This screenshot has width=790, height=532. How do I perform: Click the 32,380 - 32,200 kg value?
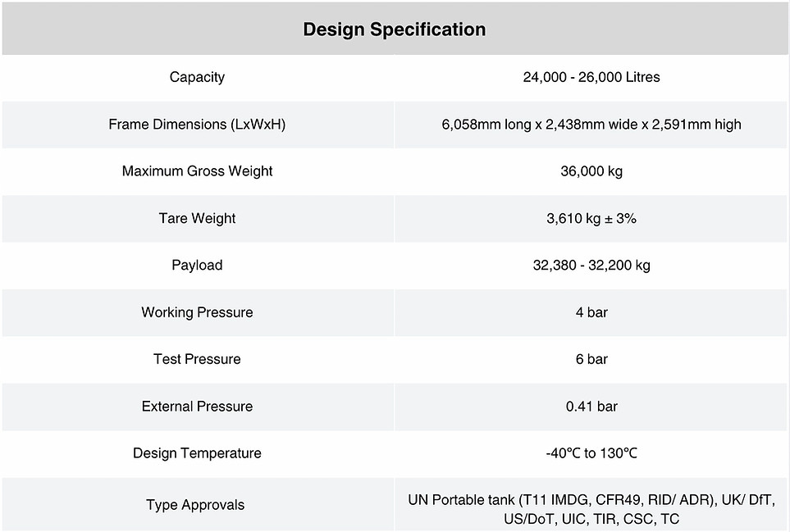pos(591,266)
